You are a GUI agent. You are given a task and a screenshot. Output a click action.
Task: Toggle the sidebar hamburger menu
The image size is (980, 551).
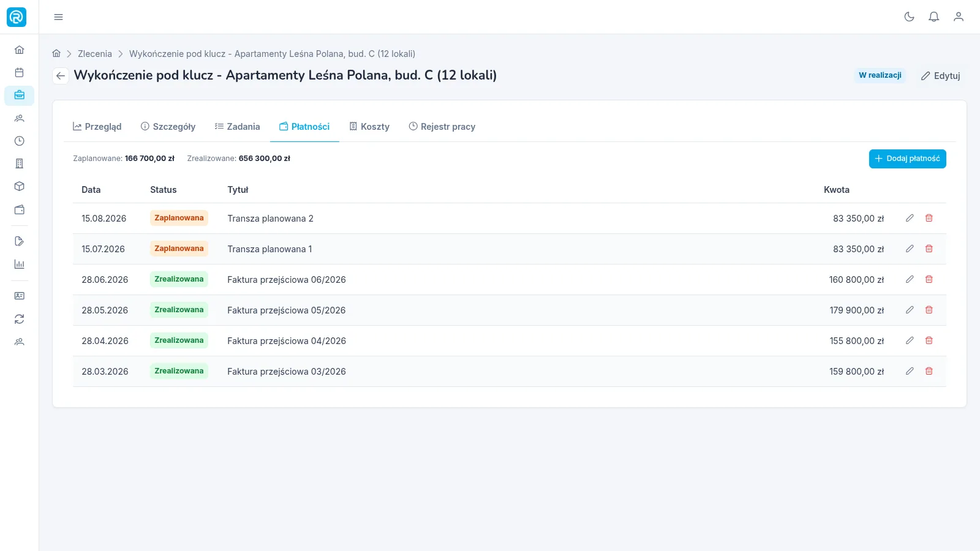[58, 17]
